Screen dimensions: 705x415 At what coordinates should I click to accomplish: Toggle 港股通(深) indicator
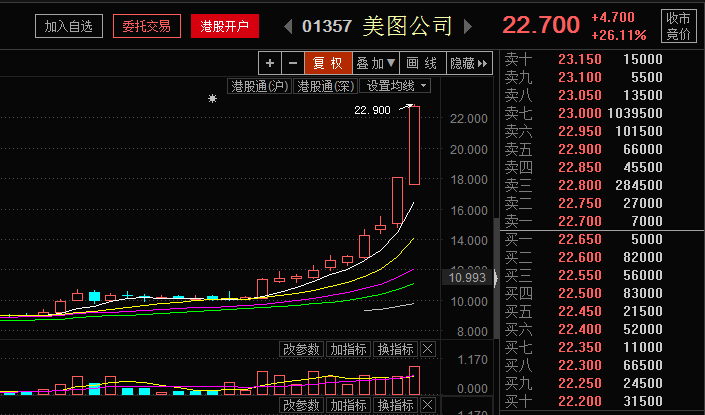pos(326,86)
